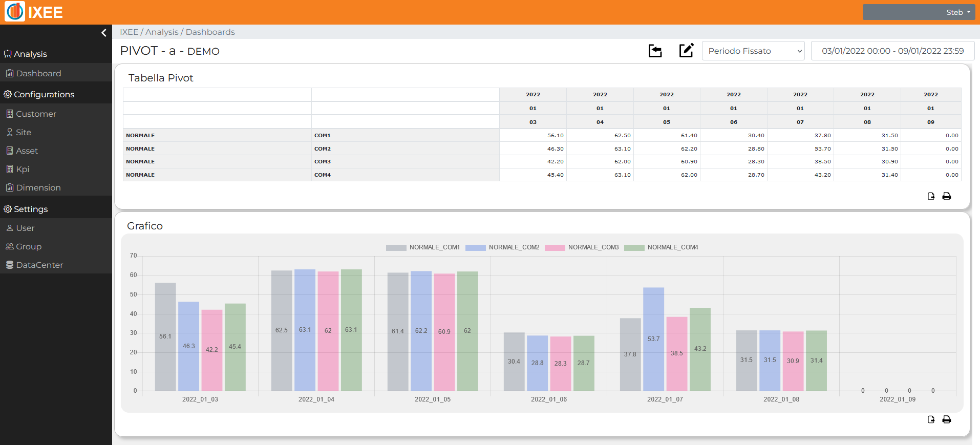The image size is (980, 445).
Task: Toggle NORMALE_COM3 series in chart legend
Action: (x=582, y=247)
